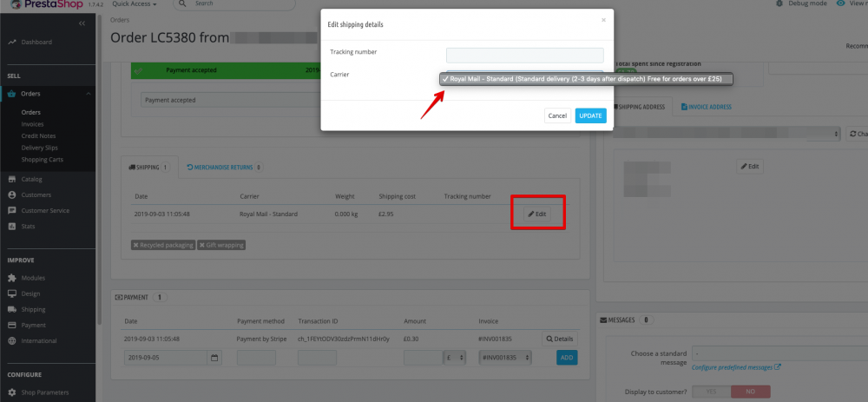Screen dimensions: 868x402
Task: Close the Edit shipping details dialog
Action: click(603, 20)
